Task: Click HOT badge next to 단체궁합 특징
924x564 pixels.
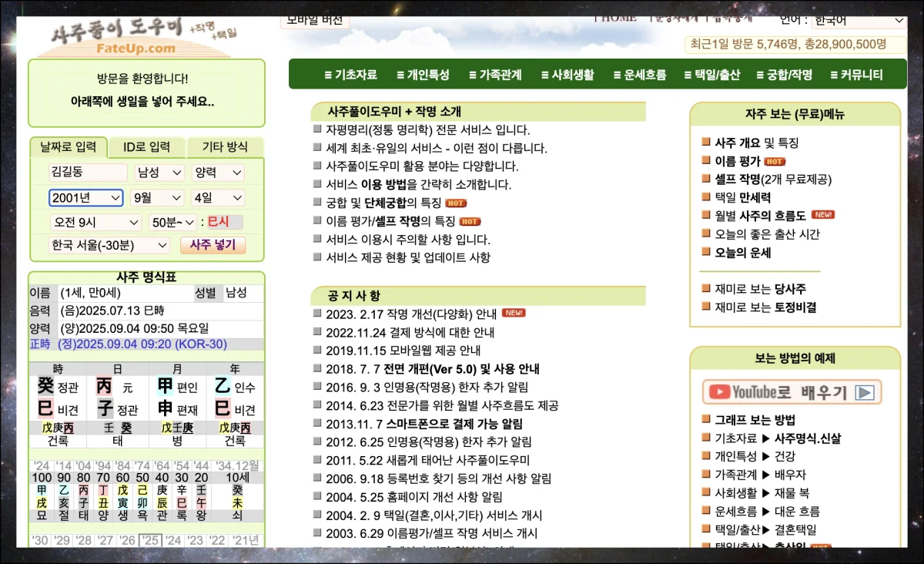Action: pyautogui.click(x=456, y=203)
